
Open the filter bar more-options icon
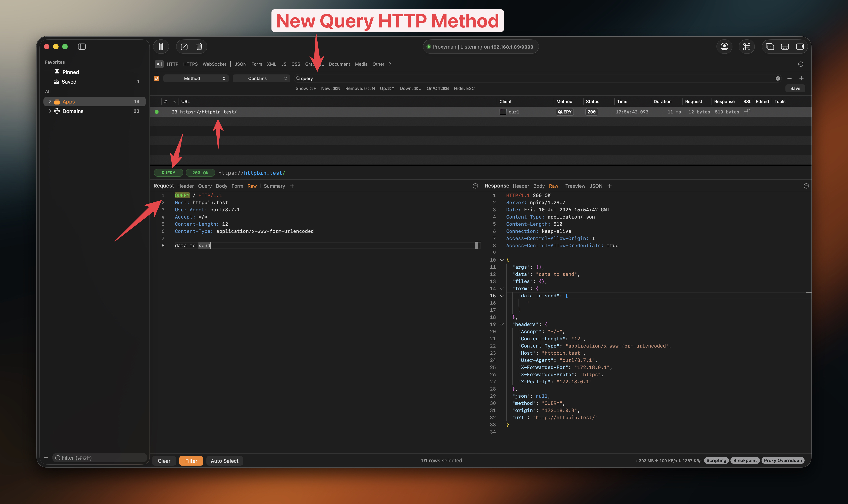[x=800, y=64]
